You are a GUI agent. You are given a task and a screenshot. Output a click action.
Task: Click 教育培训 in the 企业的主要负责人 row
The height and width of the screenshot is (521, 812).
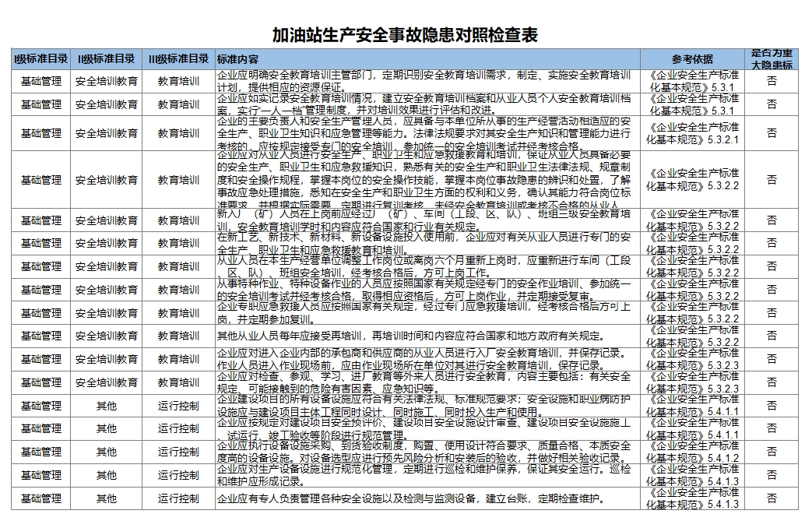coord(178,133)
